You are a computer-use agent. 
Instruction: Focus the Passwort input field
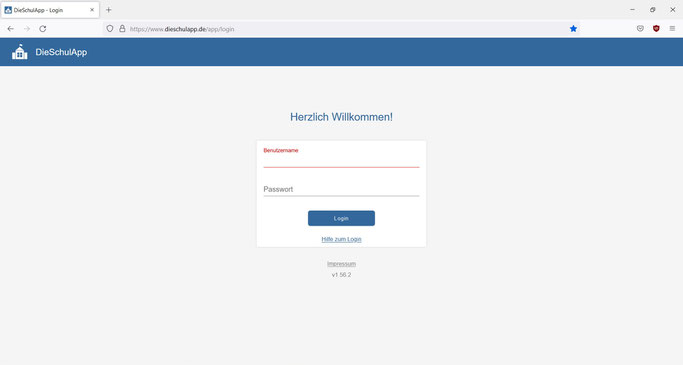341,189
